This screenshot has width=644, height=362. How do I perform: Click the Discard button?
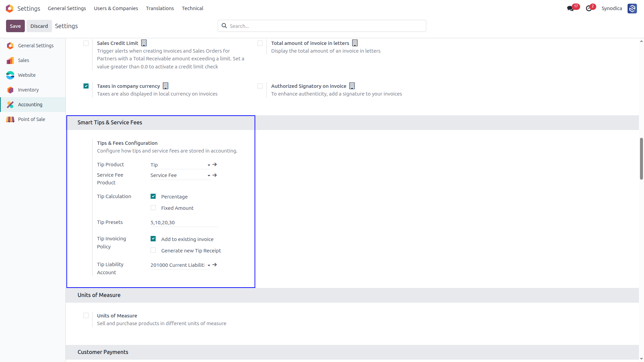point(39,26)
